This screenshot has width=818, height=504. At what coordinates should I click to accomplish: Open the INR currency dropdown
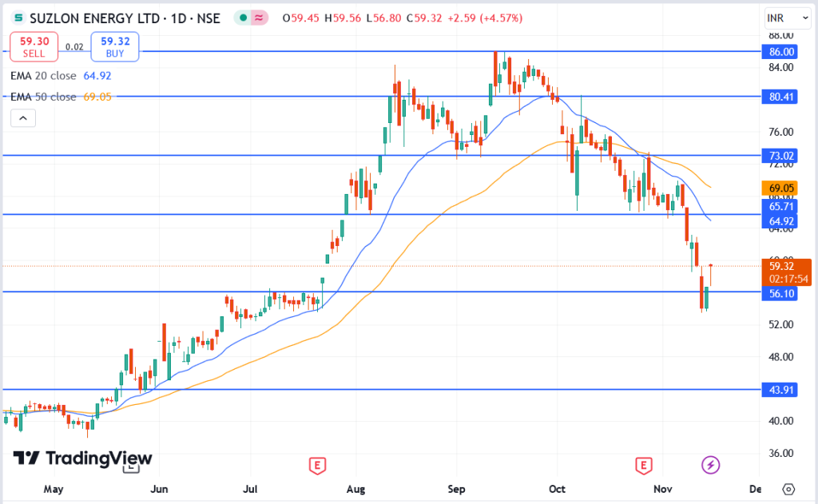787,18
